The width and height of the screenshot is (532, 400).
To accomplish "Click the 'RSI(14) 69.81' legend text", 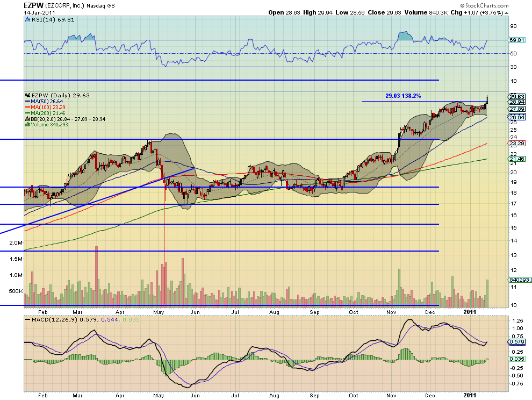I will tap(53, 20).
